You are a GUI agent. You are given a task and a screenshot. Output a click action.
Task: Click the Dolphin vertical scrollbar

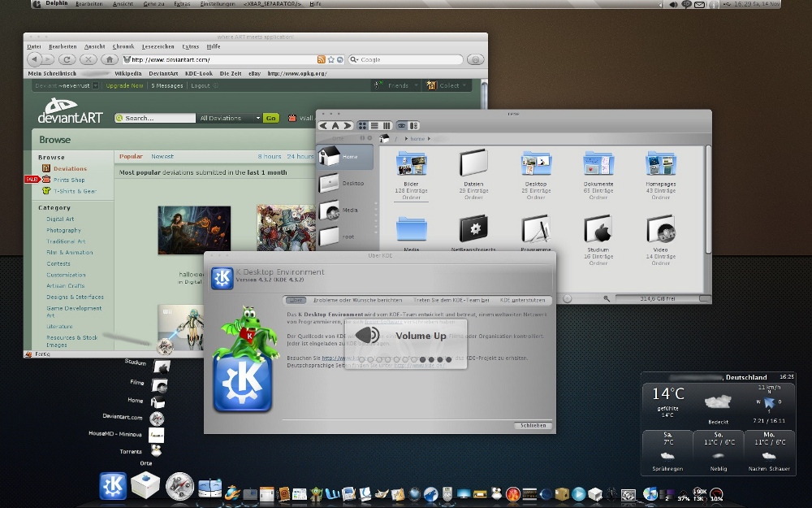click(708, 200)
